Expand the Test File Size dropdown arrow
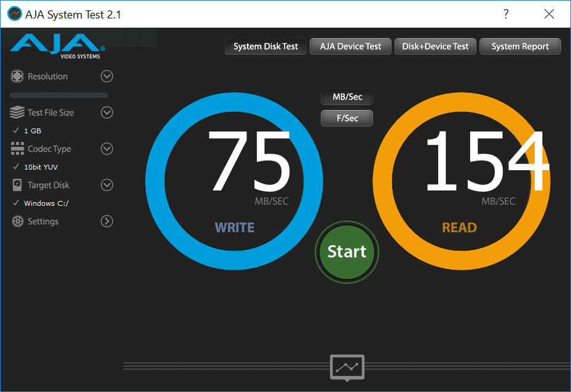Image resolution: width=571 pixels, height=392 pixels. pos(107,112)
